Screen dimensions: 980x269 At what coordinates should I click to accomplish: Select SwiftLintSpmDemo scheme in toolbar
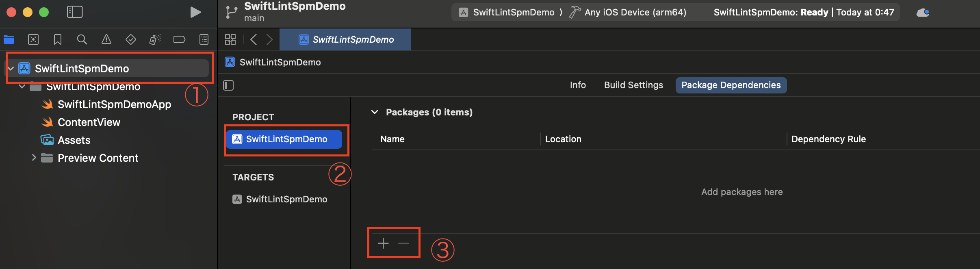pos(507,12)
